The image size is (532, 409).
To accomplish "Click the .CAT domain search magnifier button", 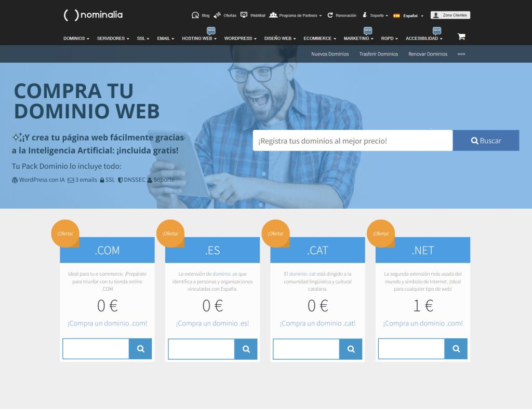I will pyautogui.click(x=351, y=349).
